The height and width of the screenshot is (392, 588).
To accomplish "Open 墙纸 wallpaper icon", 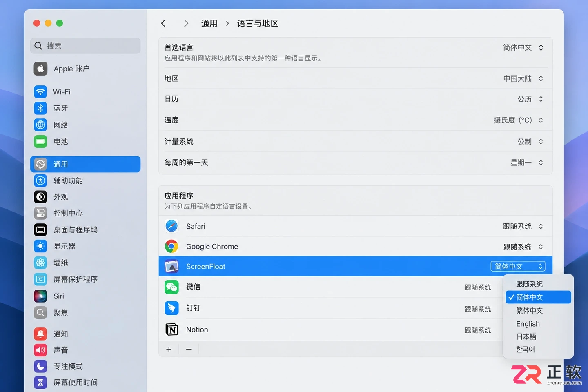I will coord(40,263).
